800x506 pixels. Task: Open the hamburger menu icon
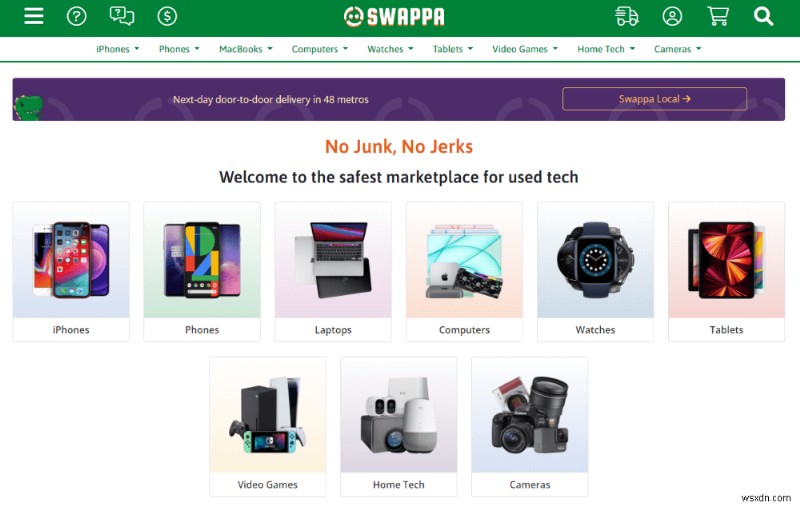tap(34, 16)
